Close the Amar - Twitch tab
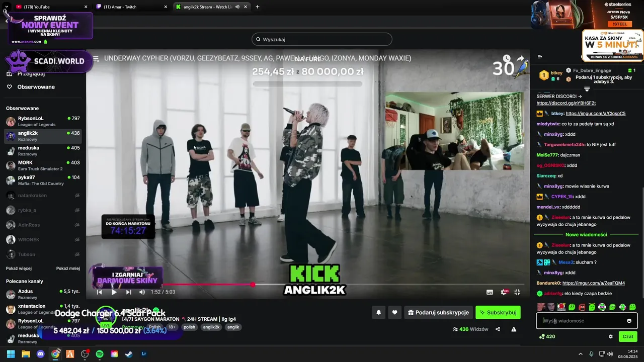The width and height of the screenshot is (644, 362). [x=166, y=7]
